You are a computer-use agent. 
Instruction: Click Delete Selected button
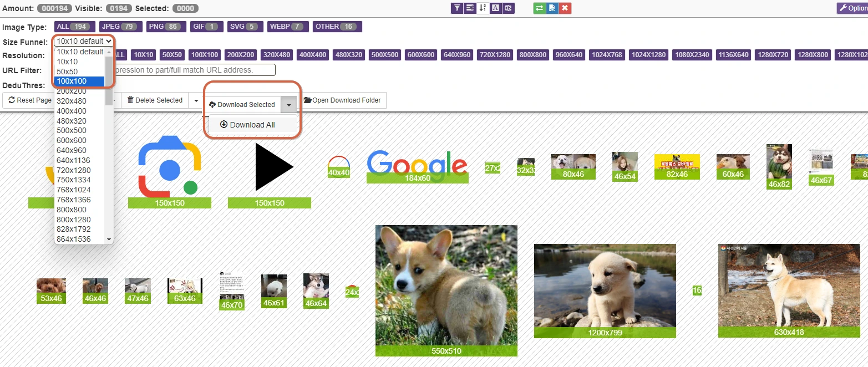(x=155, y=100)
